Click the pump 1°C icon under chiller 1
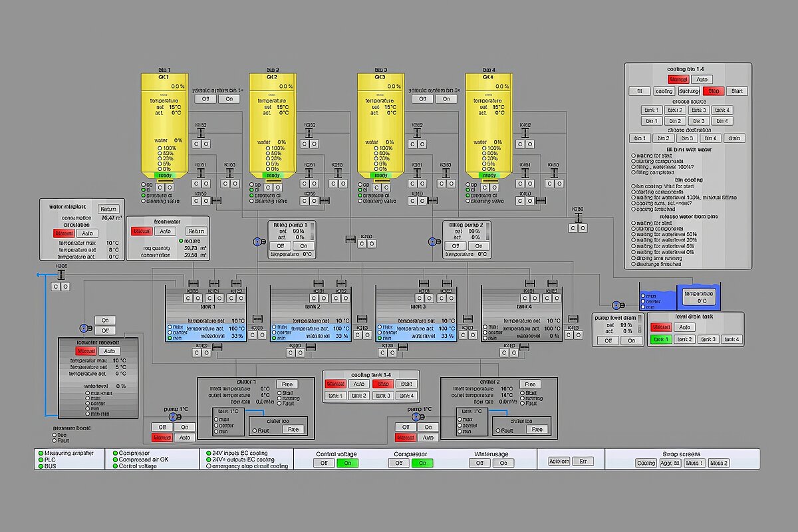798x532 pixels. [172, 417]
